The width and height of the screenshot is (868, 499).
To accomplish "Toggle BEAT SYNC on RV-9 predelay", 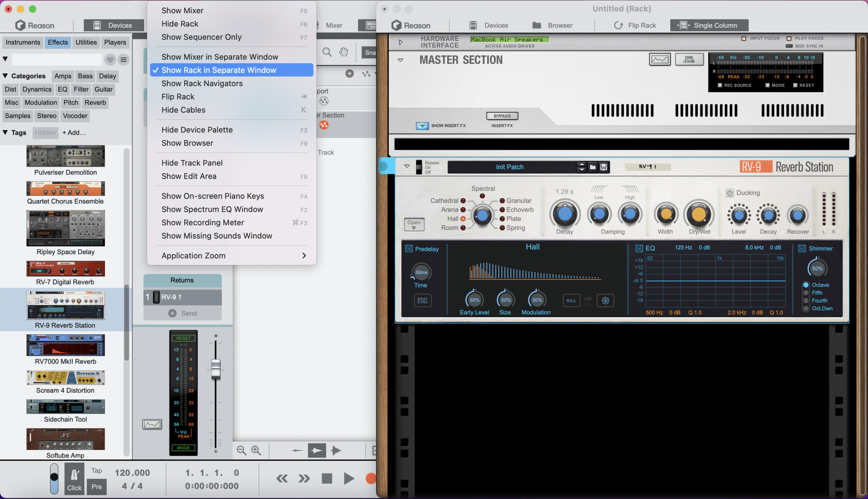I will pos(422,300).
